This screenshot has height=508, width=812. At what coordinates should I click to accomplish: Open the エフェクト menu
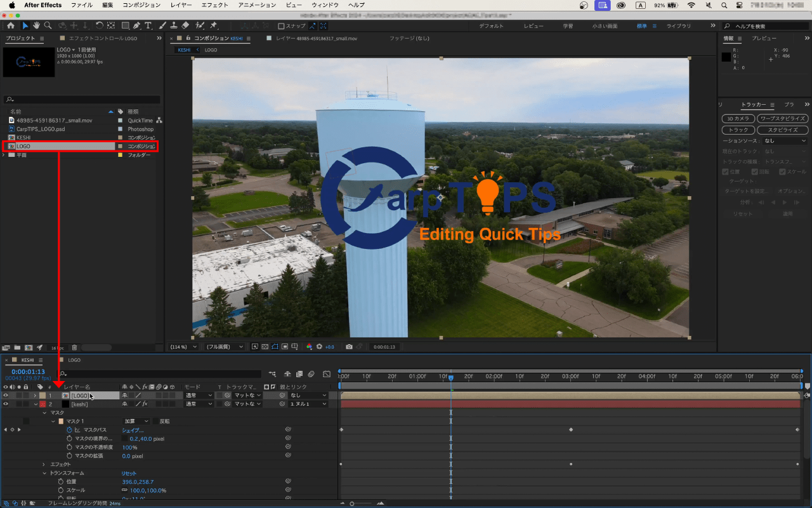tap(214, 5)
